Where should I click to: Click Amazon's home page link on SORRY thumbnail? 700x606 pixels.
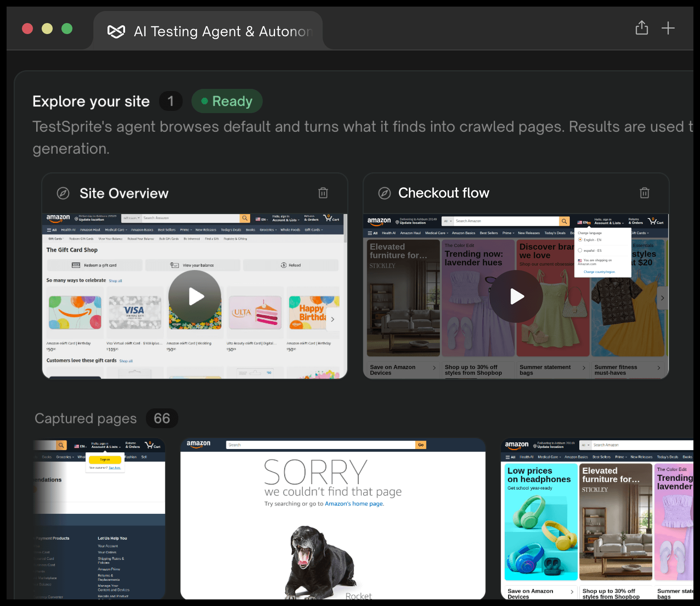(x=354, y=504)
